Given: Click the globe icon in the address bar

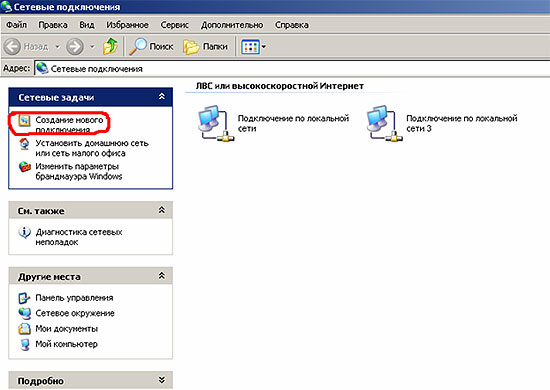Looking at the screenshot, I should (x=42, y=68).
